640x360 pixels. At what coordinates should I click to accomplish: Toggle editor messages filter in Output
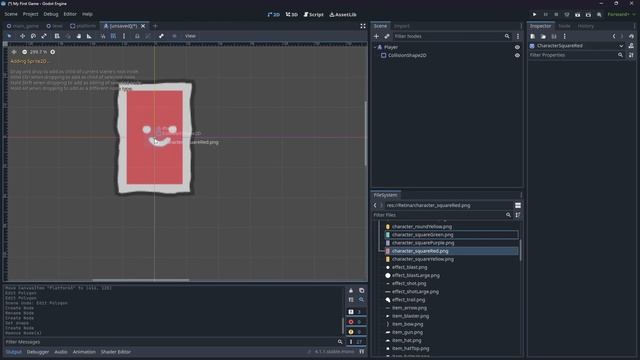[x=356, y=342]
